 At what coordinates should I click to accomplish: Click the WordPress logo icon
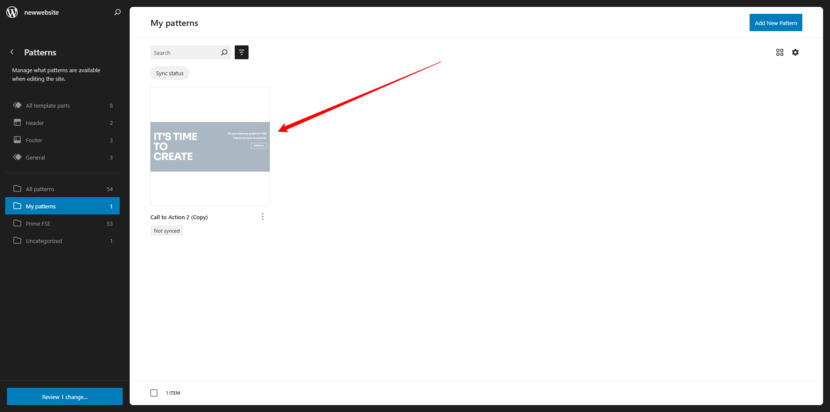click(12, 13)
